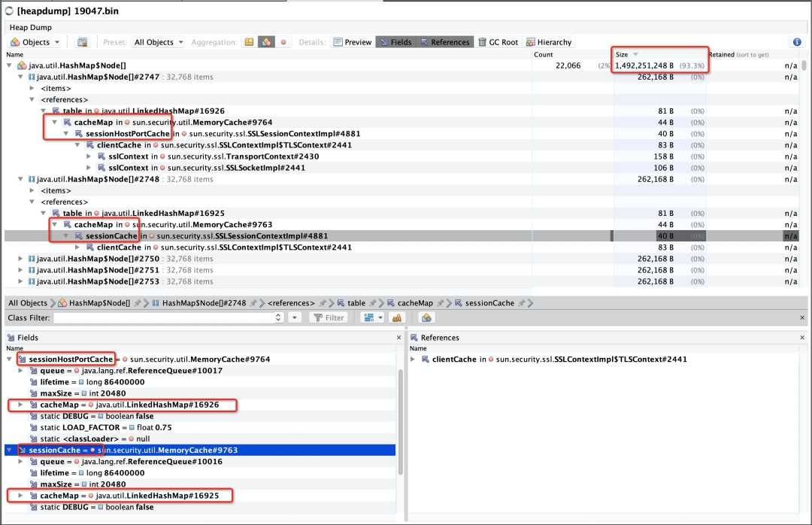812x525 pixels.
Task: Click reference icon of cacheMap in MemoryCache#9763
Action: coord(68,224)
